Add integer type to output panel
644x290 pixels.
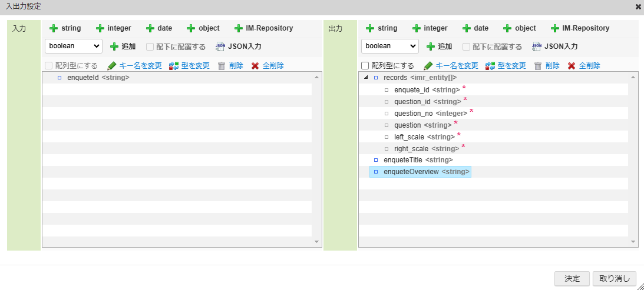[x=429, y=28]
